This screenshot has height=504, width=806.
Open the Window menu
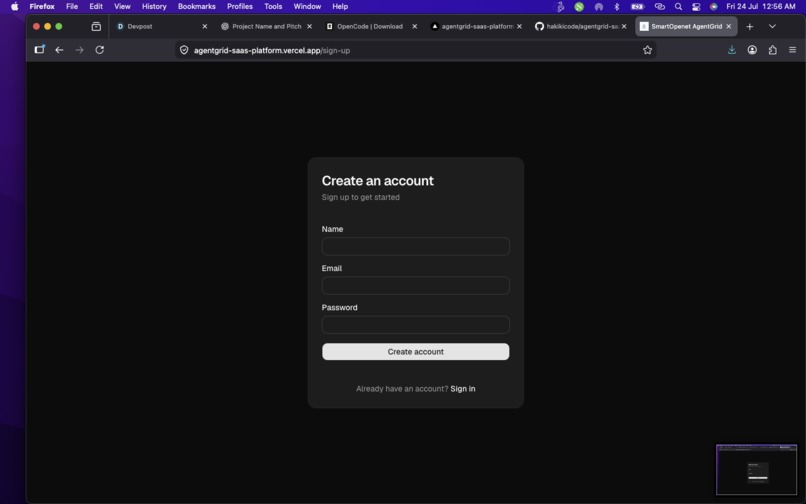tap(307, 6)
